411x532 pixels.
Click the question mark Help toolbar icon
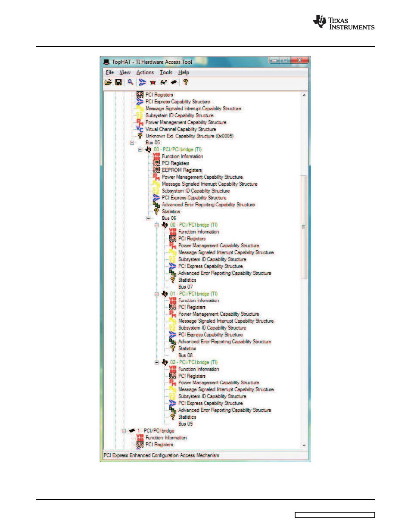point(186,82)
